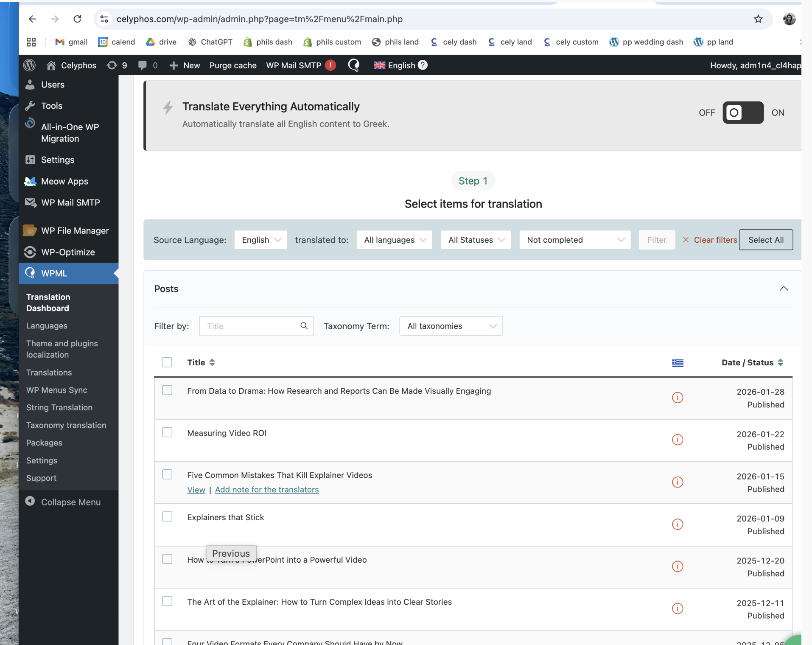812x645 pixels.
Task: Click the Greek flag column header
Action: coord(678,363)
